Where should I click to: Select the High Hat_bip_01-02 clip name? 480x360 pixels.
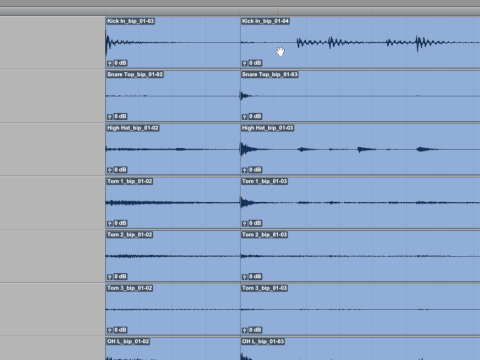pyautogui.click(x=133, y=128)
